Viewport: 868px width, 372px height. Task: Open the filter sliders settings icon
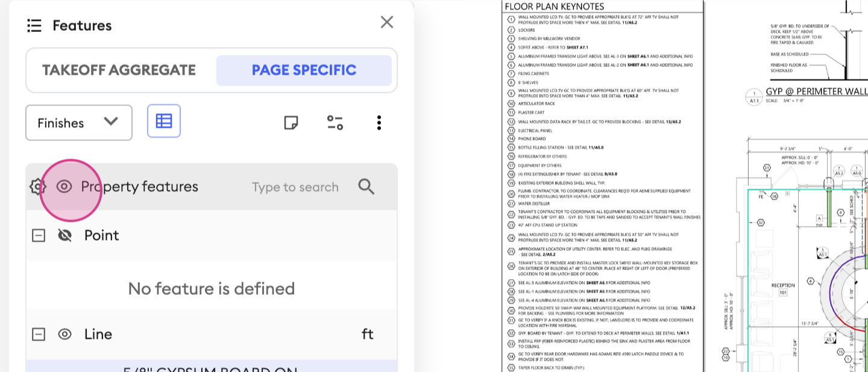(335, 123)
